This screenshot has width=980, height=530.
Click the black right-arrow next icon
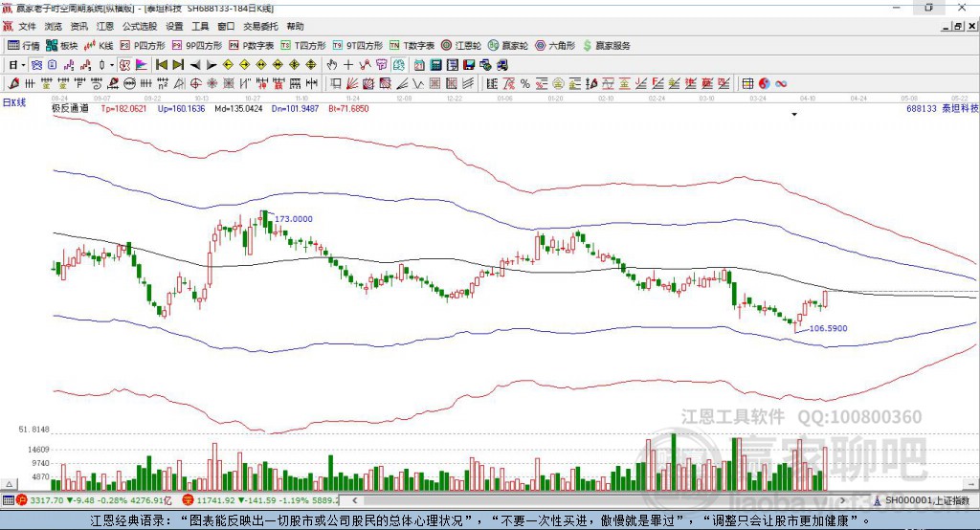click(x=212, y=65)
